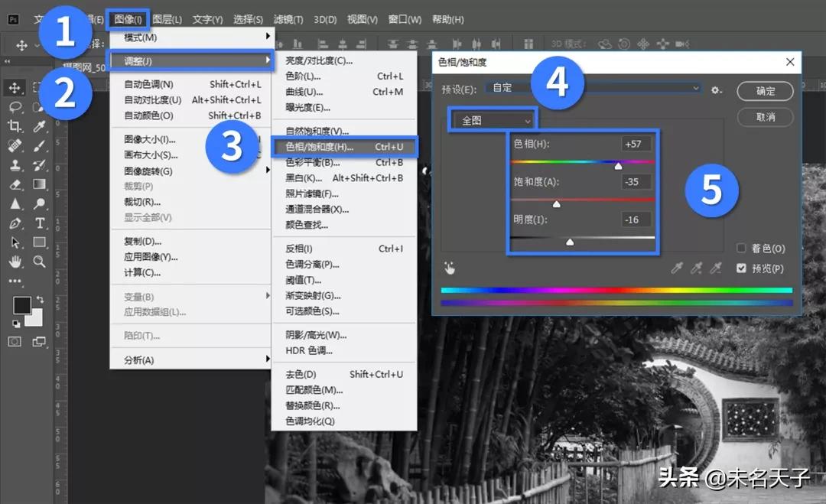Open the 图层(L) menu

[167, 19]
